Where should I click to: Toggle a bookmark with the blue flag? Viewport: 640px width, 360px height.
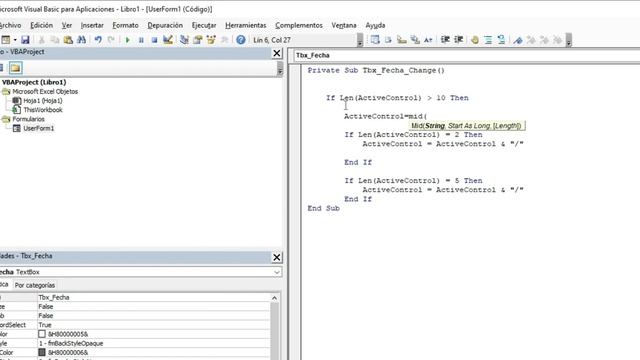click(x=518, y=40)
